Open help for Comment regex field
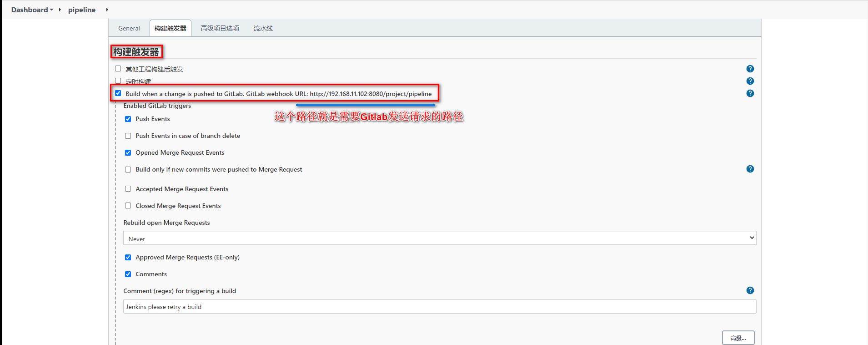Screen dimensions: 868x345 (x=750, y=290)
